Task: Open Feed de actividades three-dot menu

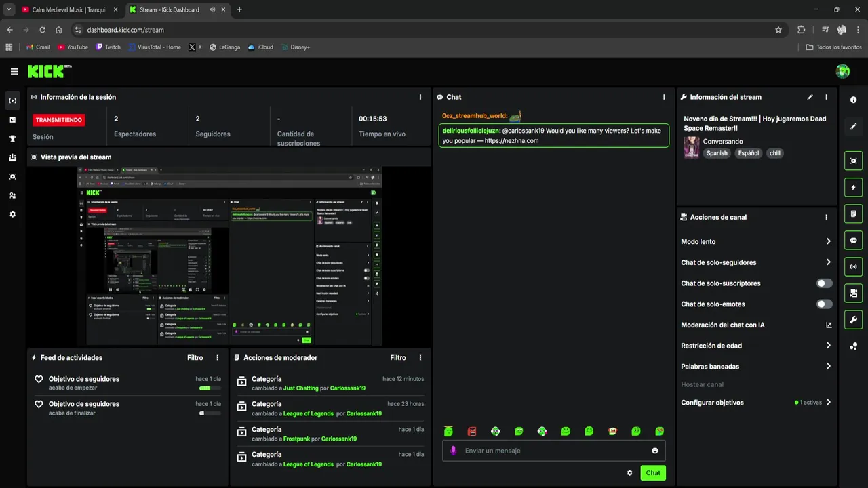Action: pyautogui.click(x=218, y=357)
